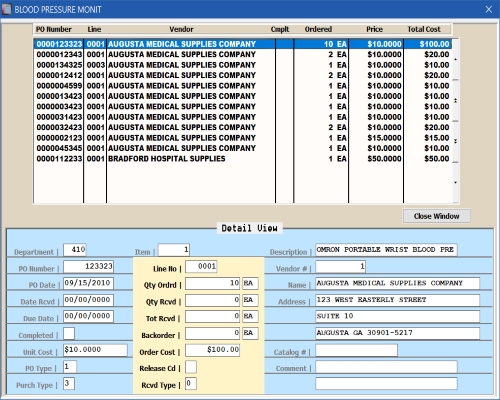
Task: Click the vendor Name field
Action: [x=397, y=283]
